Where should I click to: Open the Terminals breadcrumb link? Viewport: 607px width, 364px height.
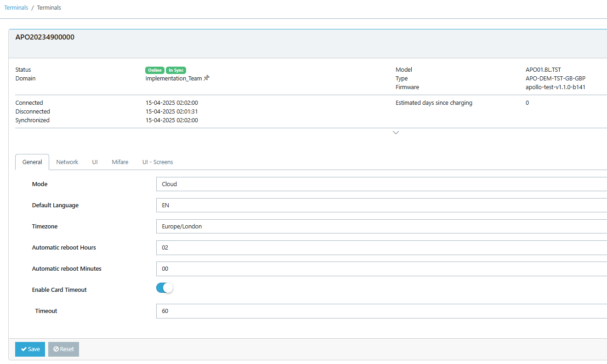[x=16, y=7]
